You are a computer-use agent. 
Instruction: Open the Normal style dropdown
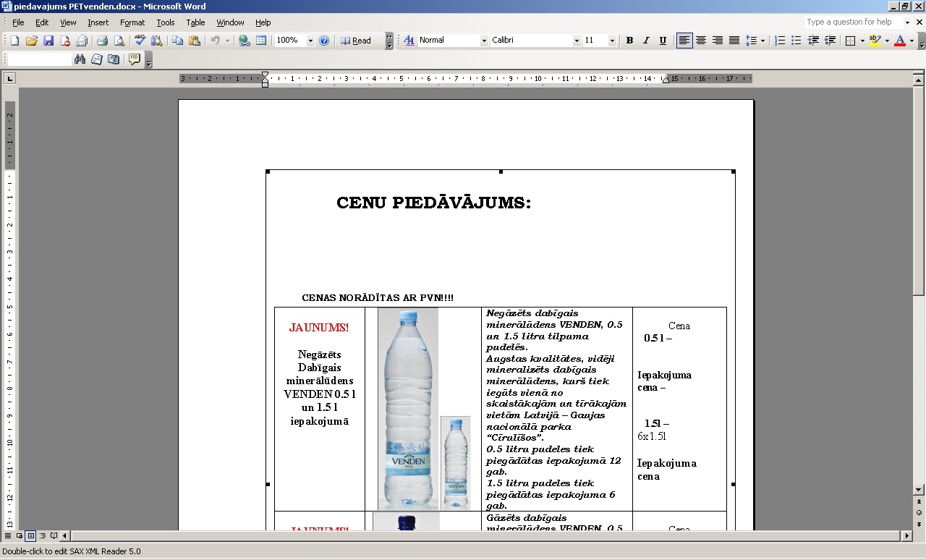click(x=484, y=41)
